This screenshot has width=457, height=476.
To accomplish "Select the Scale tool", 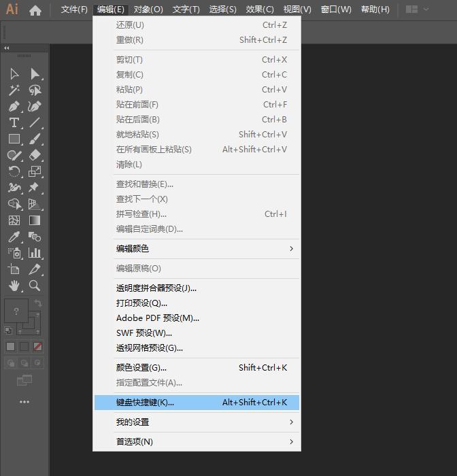I will click(x=35, y=171).
